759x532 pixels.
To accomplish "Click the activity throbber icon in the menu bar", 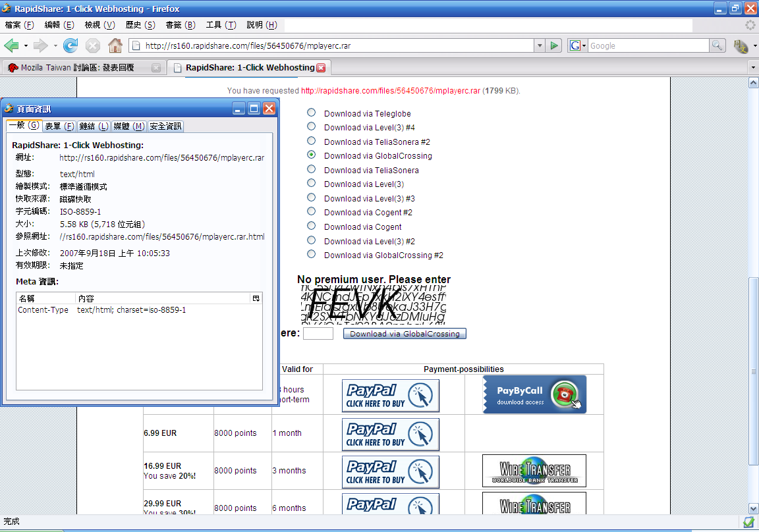I will point(750,25).
